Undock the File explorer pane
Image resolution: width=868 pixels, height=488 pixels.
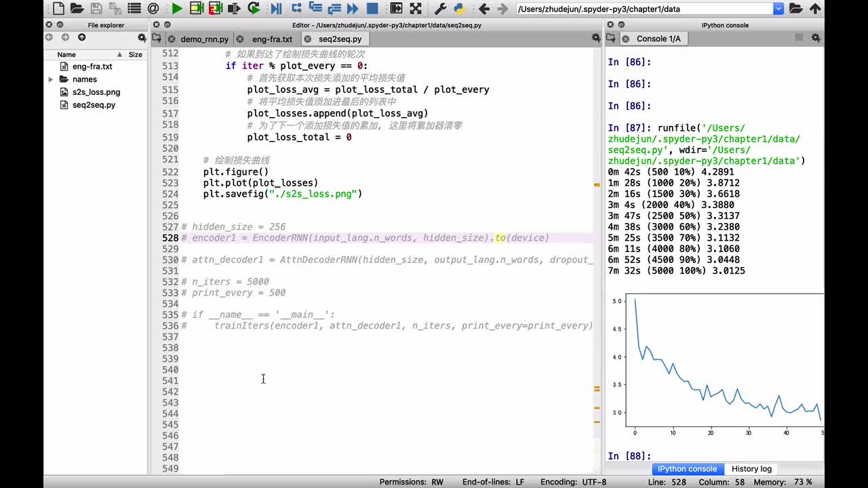click(61, 24)
